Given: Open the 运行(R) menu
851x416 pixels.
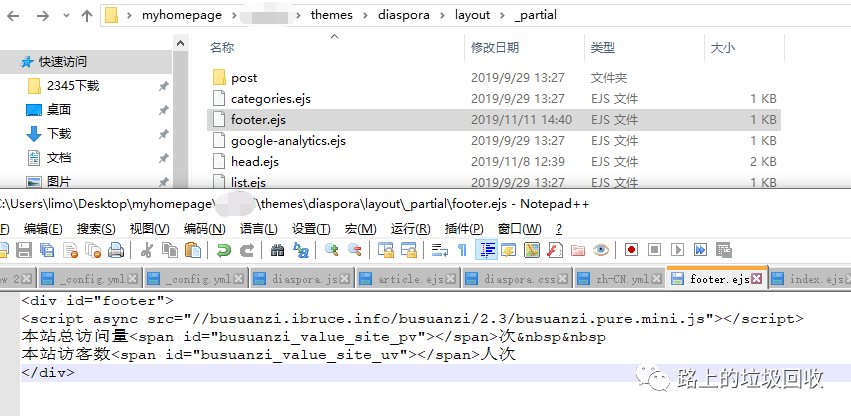Looking at the screenshot, I should coord(410,229).
